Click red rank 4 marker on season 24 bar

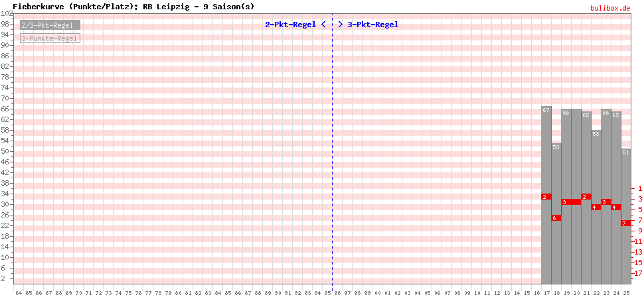[615, 208]
